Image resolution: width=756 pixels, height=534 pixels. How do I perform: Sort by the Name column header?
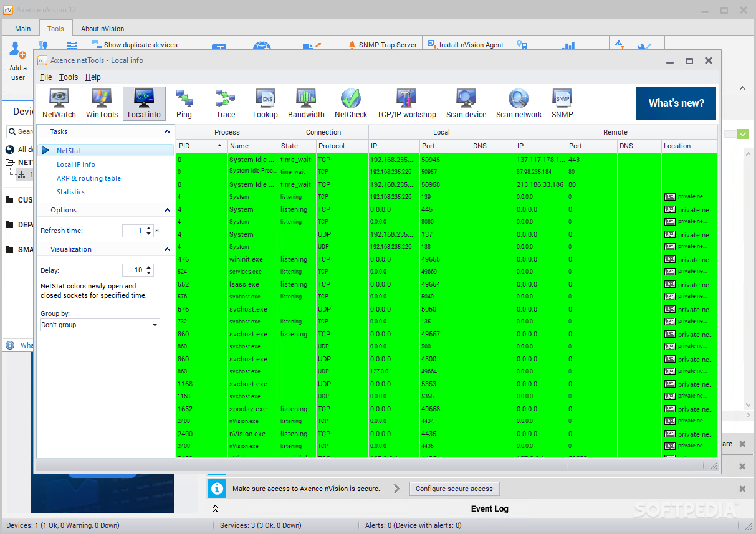tap(252, 146)
